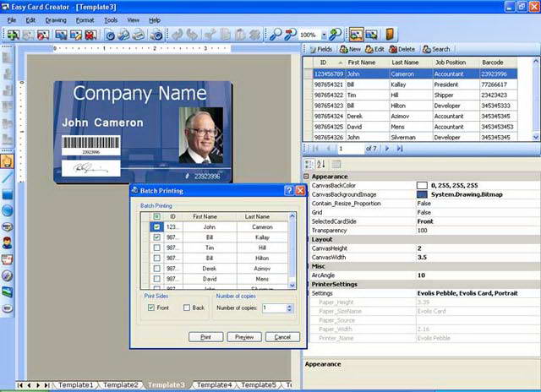Uncheck the Front print side checkbox
This screenshot has width=541, height=392.
point(150,308)
